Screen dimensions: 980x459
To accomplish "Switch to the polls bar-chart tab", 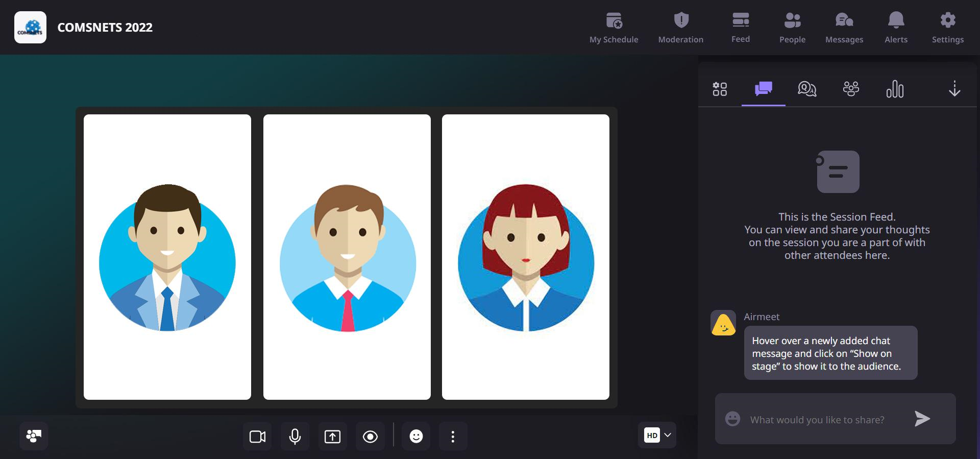I will coord(895,89).
